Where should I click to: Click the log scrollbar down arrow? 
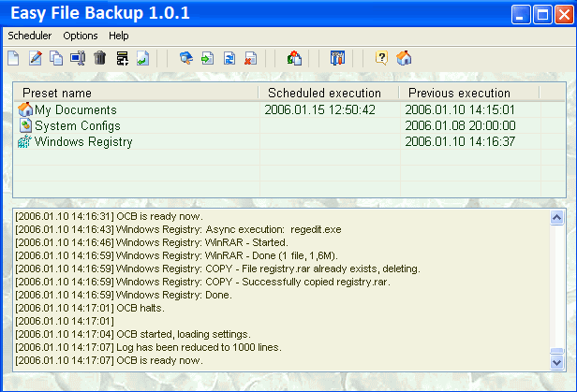point(556,363)
